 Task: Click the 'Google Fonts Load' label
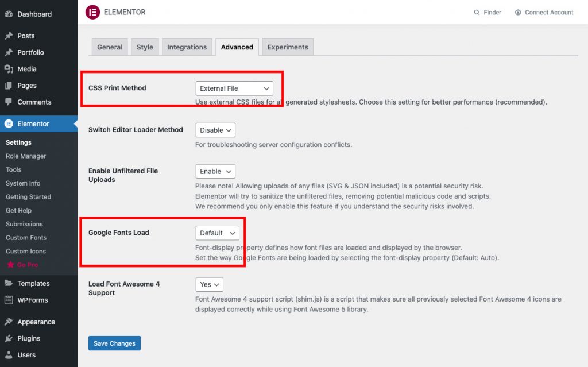(x=119, y=233)
